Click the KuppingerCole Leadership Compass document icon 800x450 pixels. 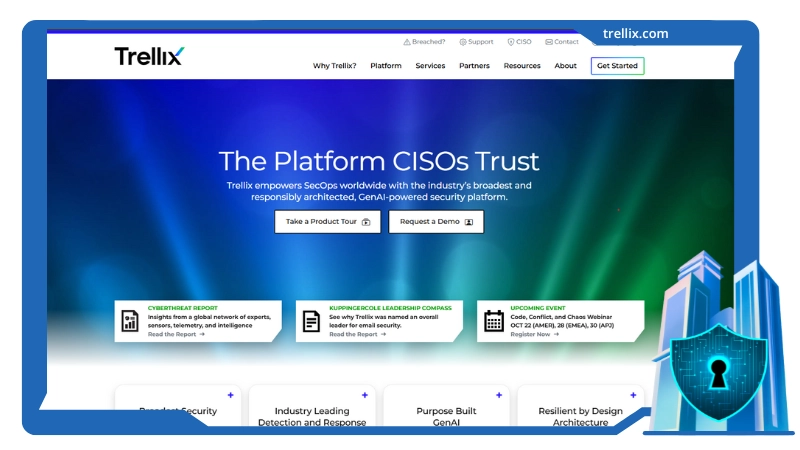pyautogui.click(x=312, y=321)
